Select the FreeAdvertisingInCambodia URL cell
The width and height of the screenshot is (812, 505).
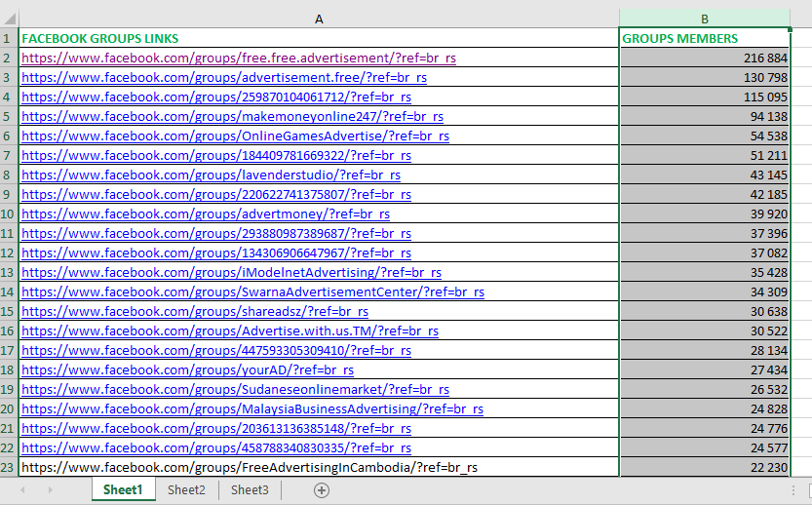(319, 468)
